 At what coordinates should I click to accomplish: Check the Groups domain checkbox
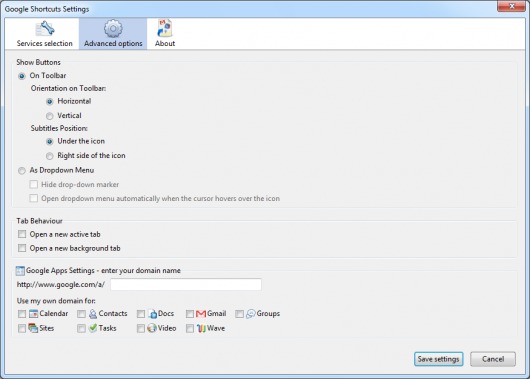[239, 314]
